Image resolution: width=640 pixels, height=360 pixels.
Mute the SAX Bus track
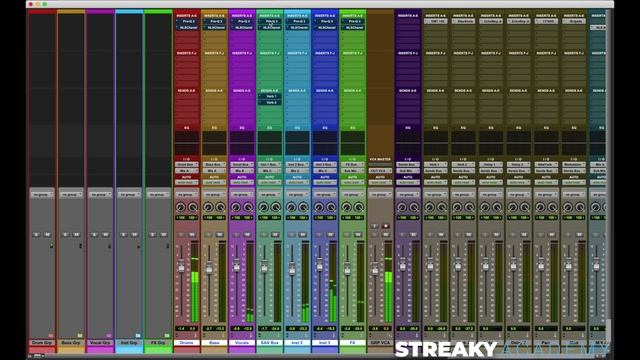pos(276,235)
